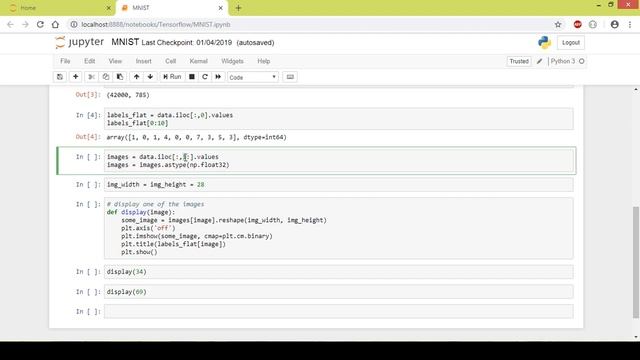Go back in browser history
The height and width of the screenshot is (360, 640).
pyautogui.click(x=10, y=24)
